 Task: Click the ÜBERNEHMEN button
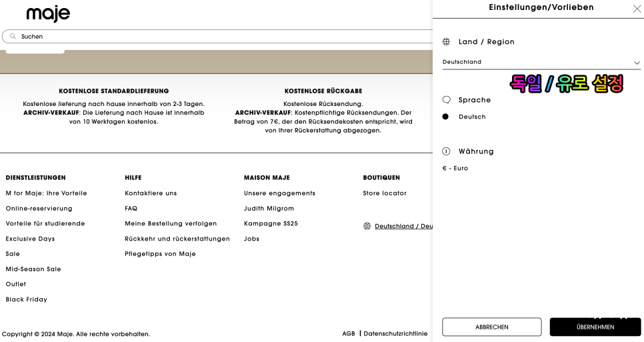[x=595, y=327]
